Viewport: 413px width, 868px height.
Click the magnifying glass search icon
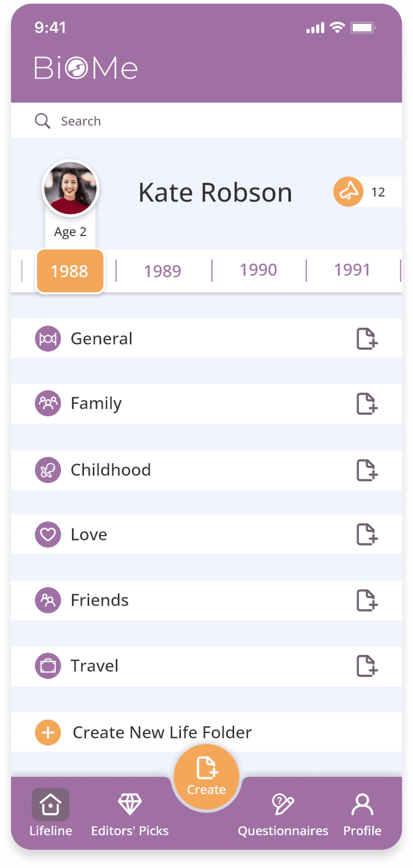click(42, 121)
